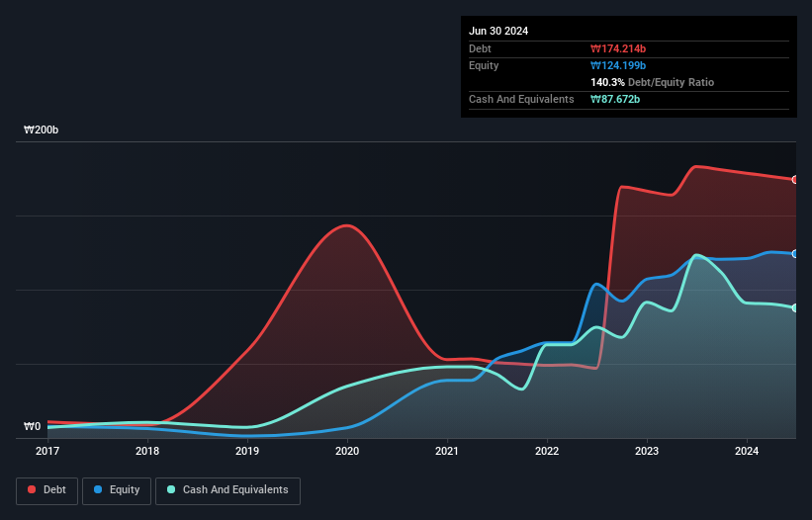Viewport: 812px width, 520px height.
Task: Click the Debt curve peak near 2020
Action: click(346, 225)
